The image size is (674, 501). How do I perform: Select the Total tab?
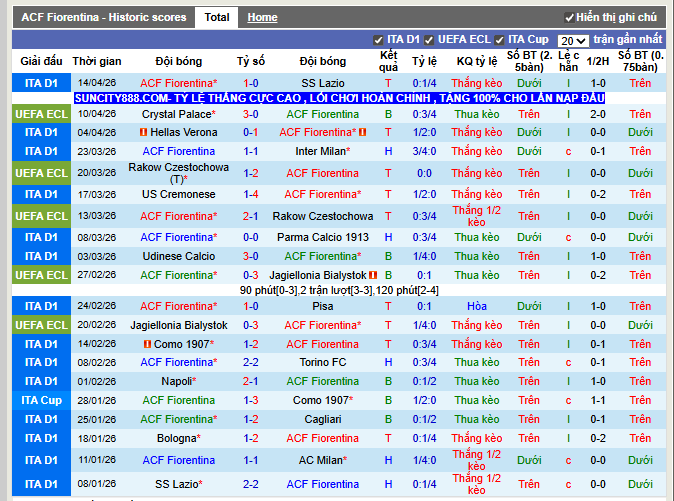[216, 17]
